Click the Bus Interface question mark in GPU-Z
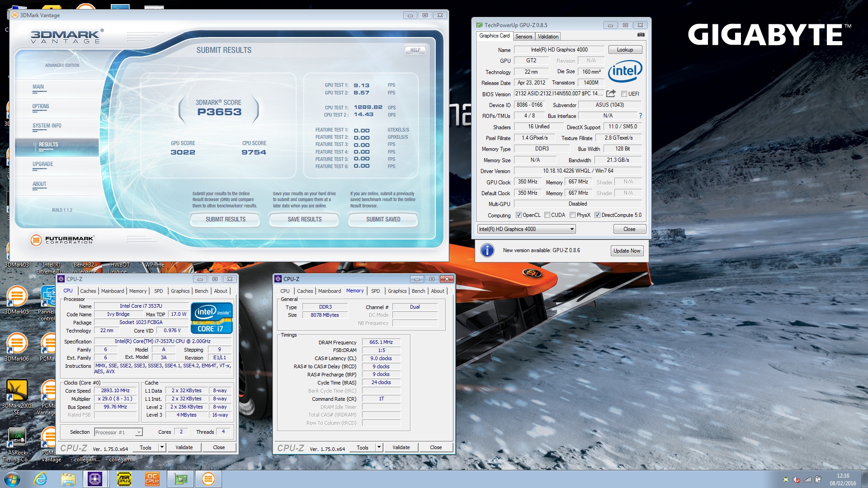 640,116
